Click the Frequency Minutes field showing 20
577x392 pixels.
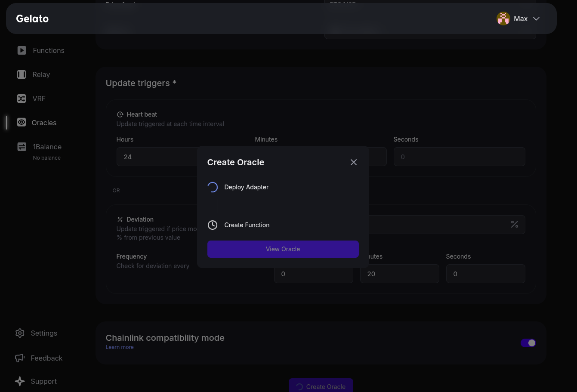(x=400, y=274)
